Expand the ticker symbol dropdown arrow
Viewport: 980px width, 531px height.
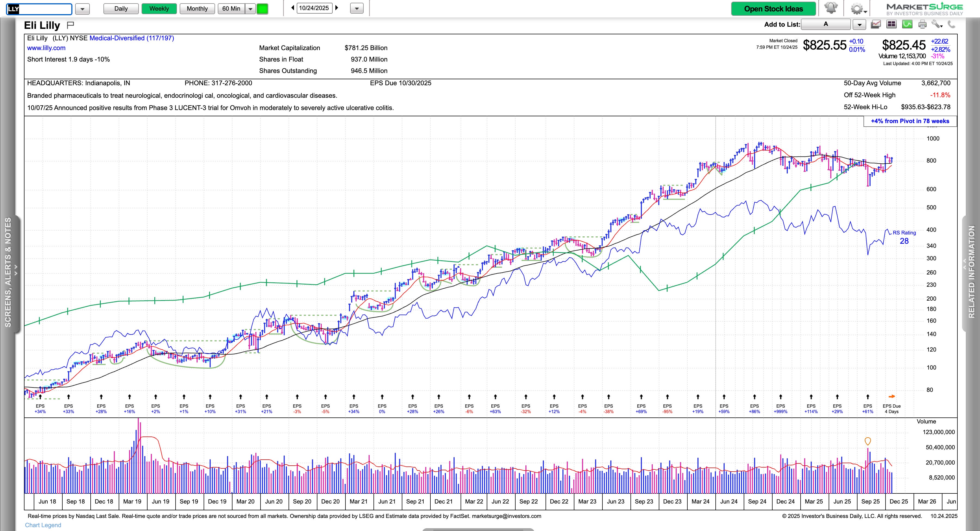tap(82, 8)
